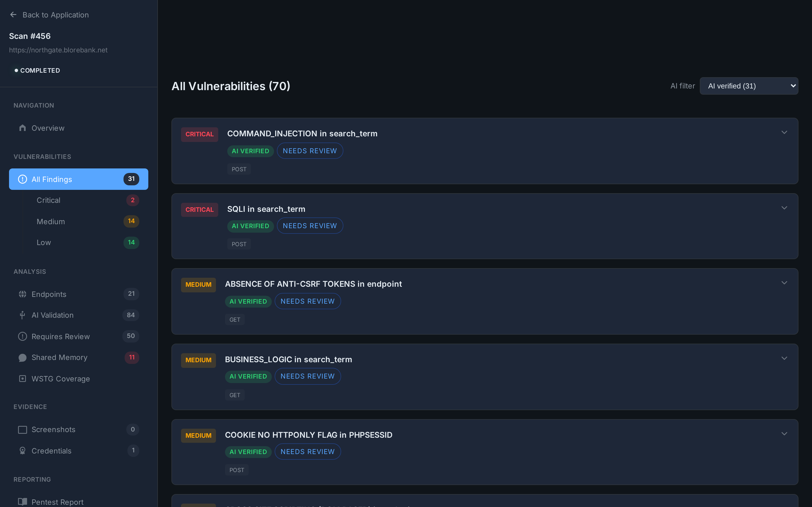This screenshot has height=507, width=812.
Task: Select Critical in the severity list
Action: point(48,200)
